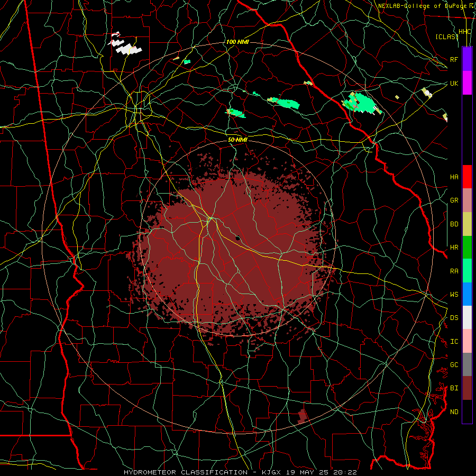Click the GR legend label

(x=454, y=200)
